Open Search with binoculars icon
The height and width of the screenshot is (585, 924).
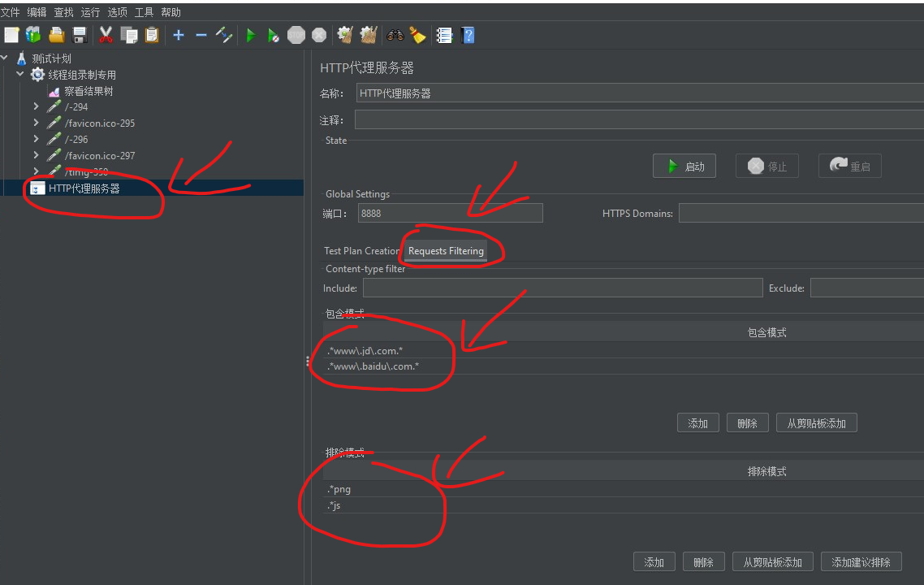coord(395,36)
